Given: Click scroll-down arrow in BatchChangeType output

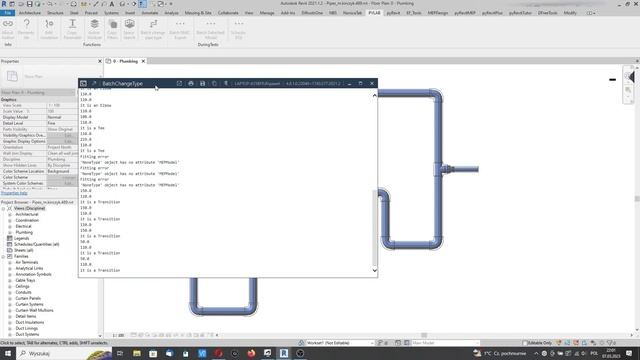Looking at the screenshot, I should click(x=374, y=271).
